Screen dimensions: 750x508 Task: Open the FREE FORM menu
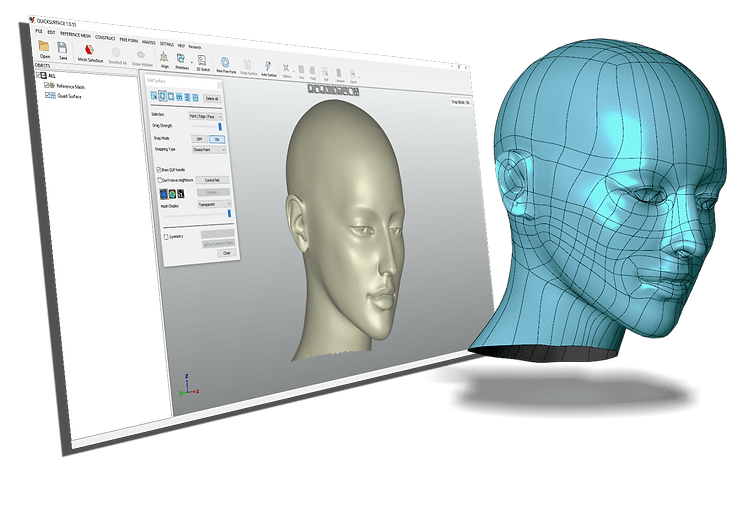129,40
